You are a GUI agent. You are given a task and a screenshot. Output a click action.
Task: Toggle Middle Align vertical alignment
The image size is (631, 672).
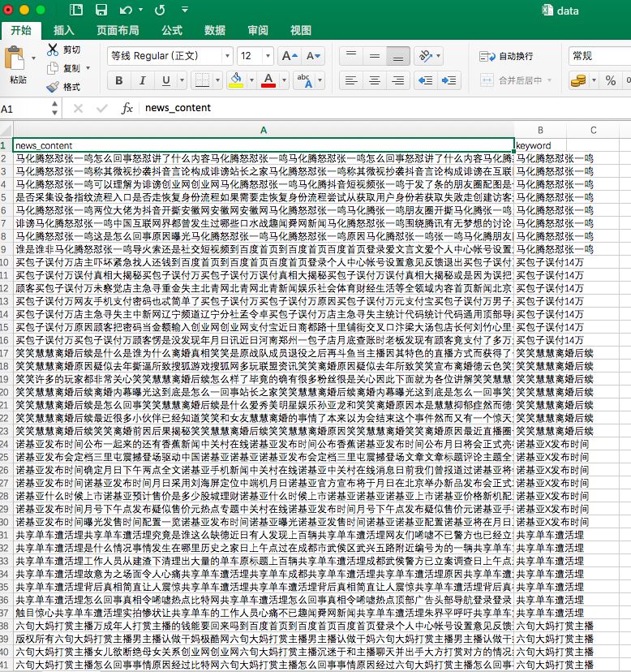[375, 56]
